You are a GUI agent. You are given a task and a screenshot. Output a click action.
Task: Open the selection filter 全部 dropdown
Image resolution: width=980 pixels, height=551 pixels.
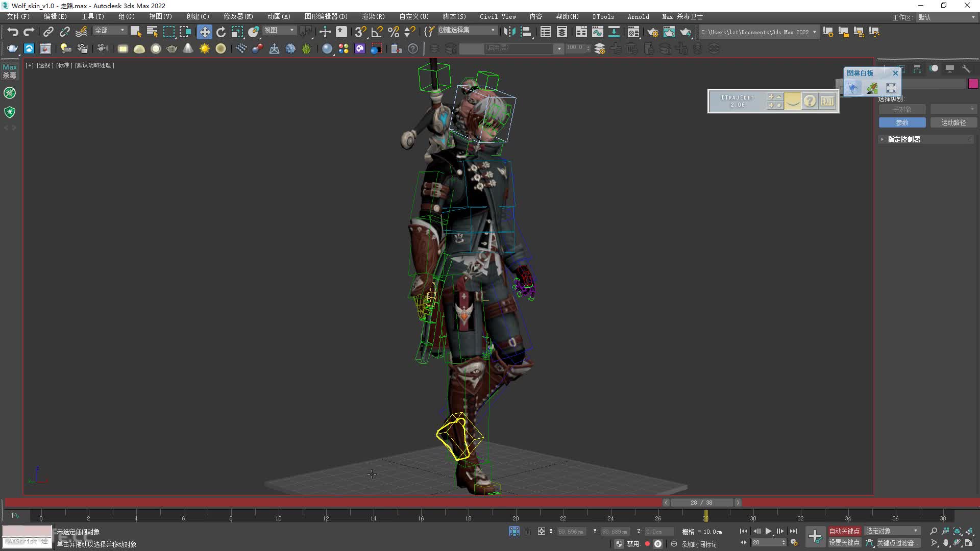[110, 31]
